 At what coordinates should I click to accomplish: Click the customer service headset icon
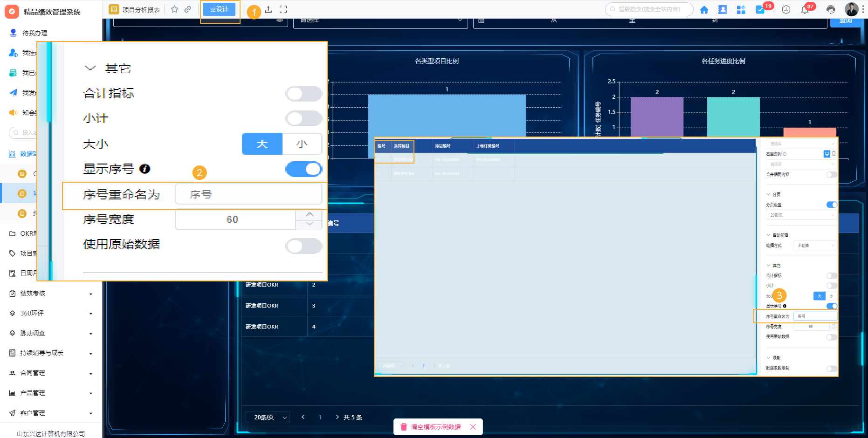click(831, 10)
